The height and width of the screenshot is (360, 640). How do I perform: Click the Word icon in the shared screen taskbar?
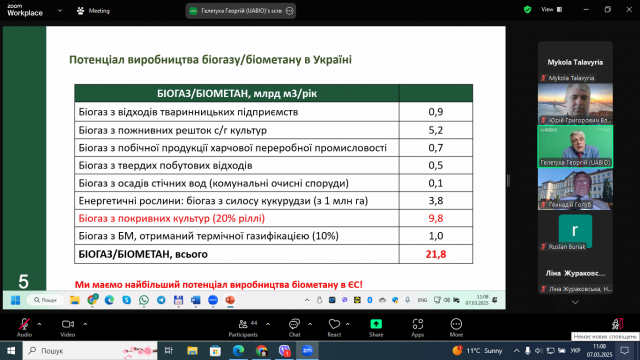coord(196,300)
